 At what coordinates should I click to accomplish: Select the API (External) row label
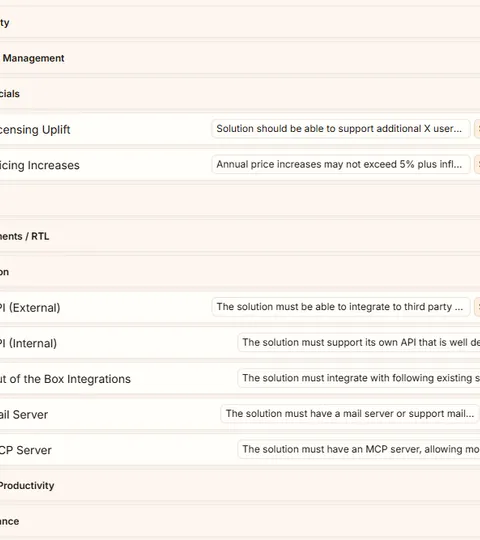point(30,308)
